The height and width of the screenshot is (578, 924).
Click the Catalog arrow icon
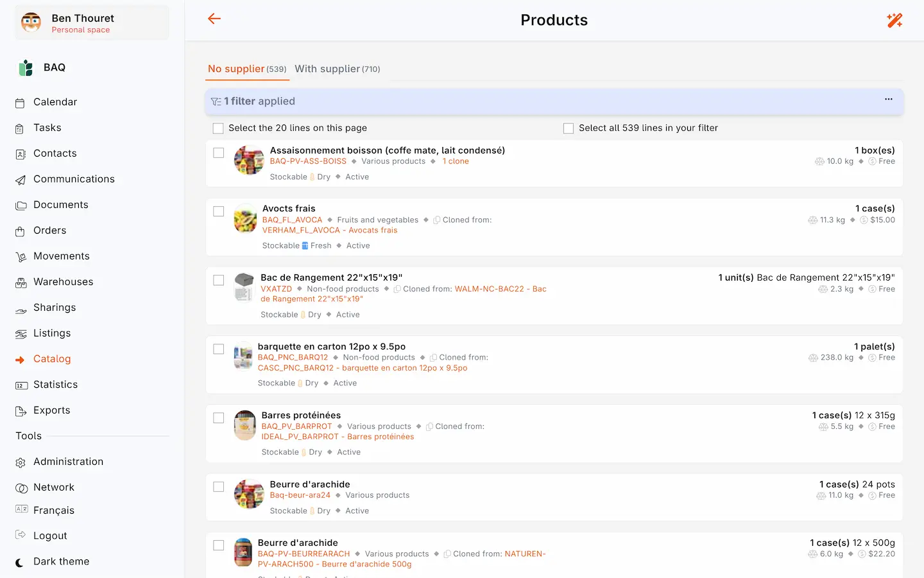(x=21, y=360)
